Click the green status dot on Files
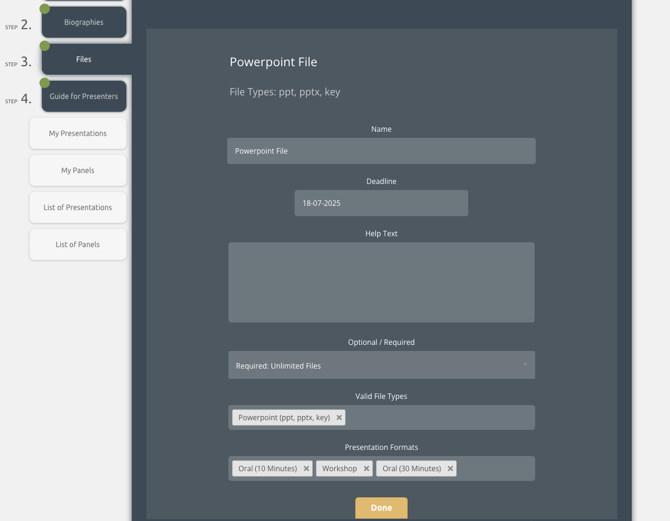The image size is (670, 521). point(45,46)
